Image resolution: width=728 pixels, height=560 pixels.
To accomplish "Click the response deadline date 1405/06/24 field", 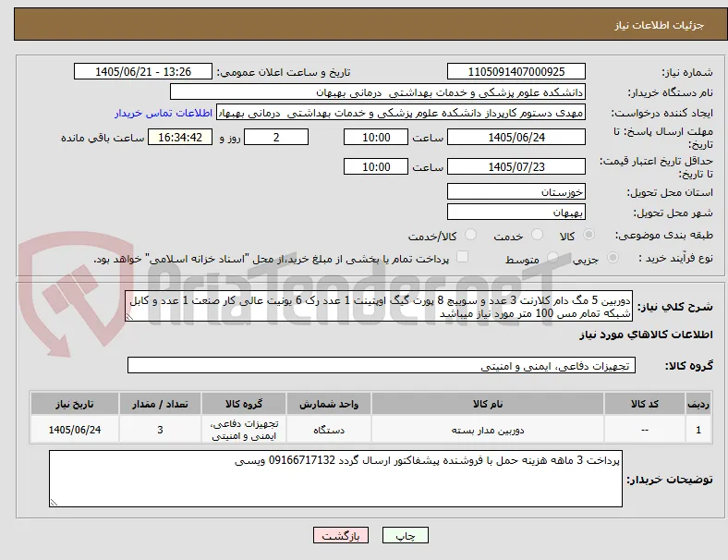I will pyautogui.click(x=516, y=138).
